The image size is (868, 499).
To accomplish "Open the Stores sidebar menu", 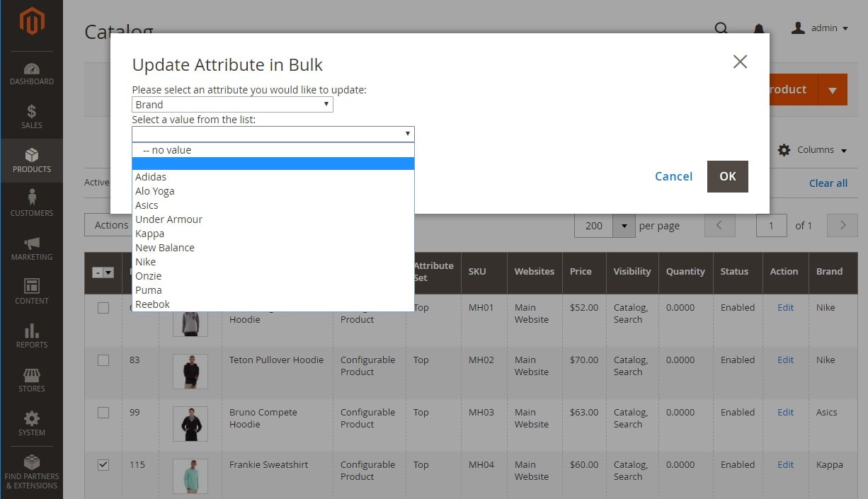I will (32, 380).
